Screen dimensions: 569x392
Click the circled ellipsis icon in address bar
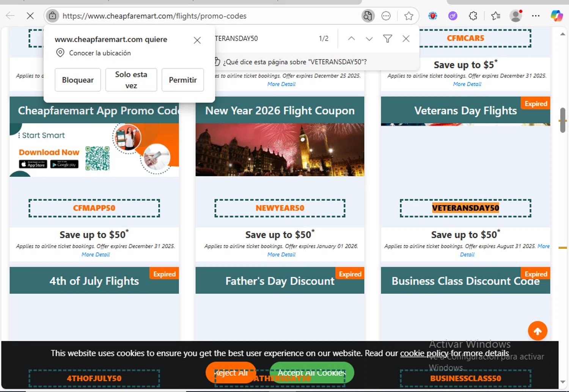pos(386,16)
